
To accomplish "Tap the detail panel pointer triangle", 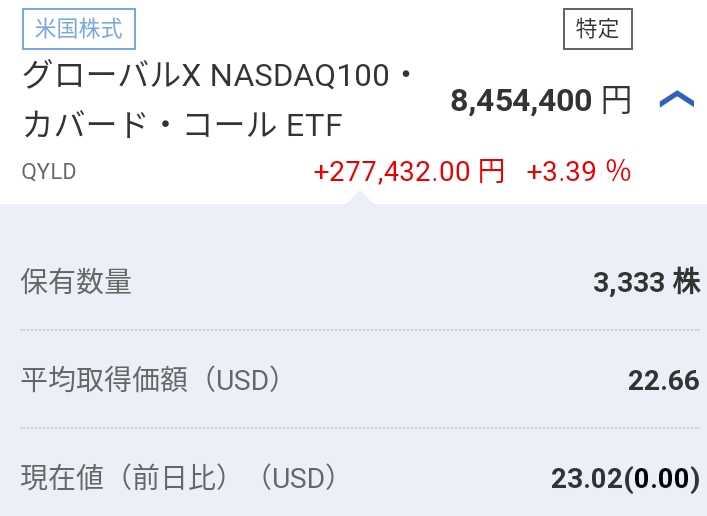I will tap(359, 198).
